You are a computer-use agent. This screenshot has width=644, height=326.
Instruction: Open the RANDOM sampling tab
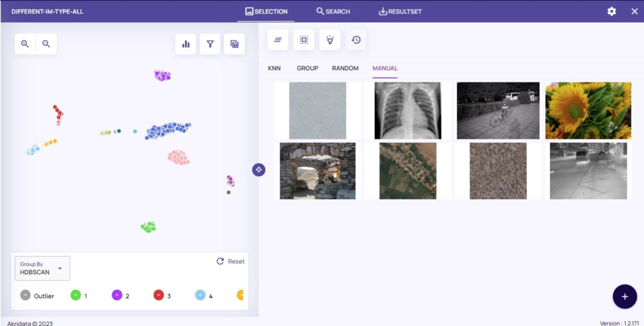[345, 68]
